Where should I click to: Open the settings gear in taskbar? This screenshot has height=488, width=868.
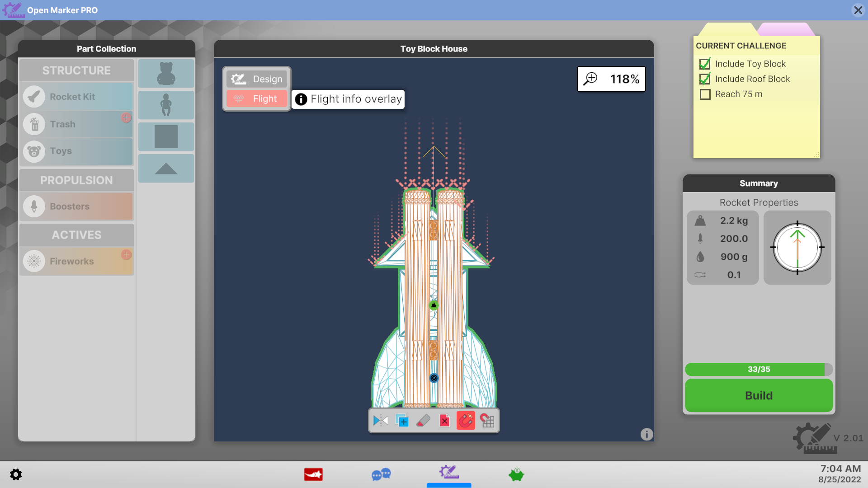tap(16, 474)
